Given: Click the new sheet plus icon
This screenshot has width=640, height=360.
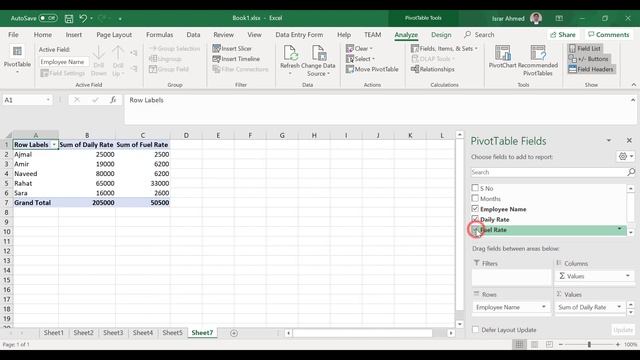Looking at the screenshot, I should pyautogui.click(x=234, y=333).
